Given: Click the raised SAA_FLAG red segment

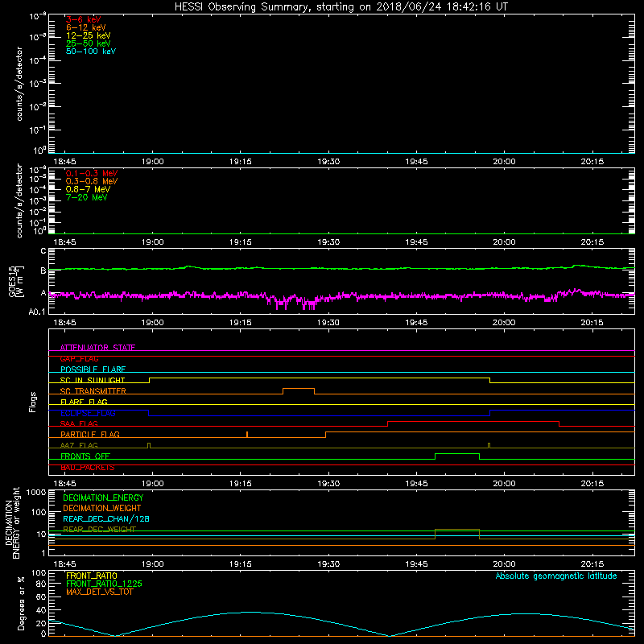Looking at the screenshot, I should pyautogui.click(x=473, y=421).
